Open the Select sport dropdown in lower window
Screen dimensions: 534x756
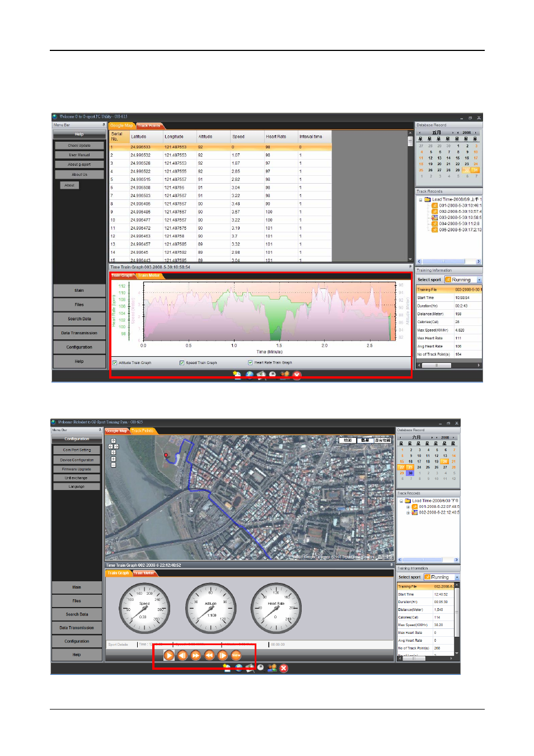(457, 577)
